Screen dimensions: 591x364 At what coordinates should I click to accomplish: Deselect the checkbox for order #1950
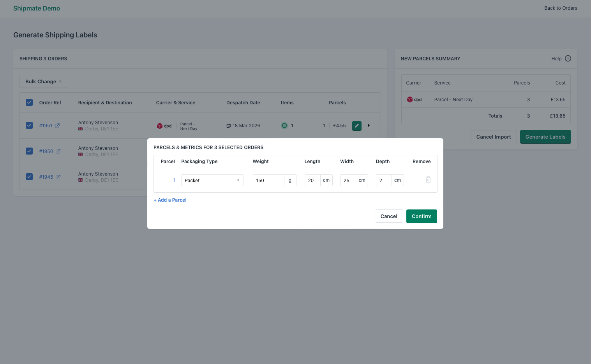point(29,151)
